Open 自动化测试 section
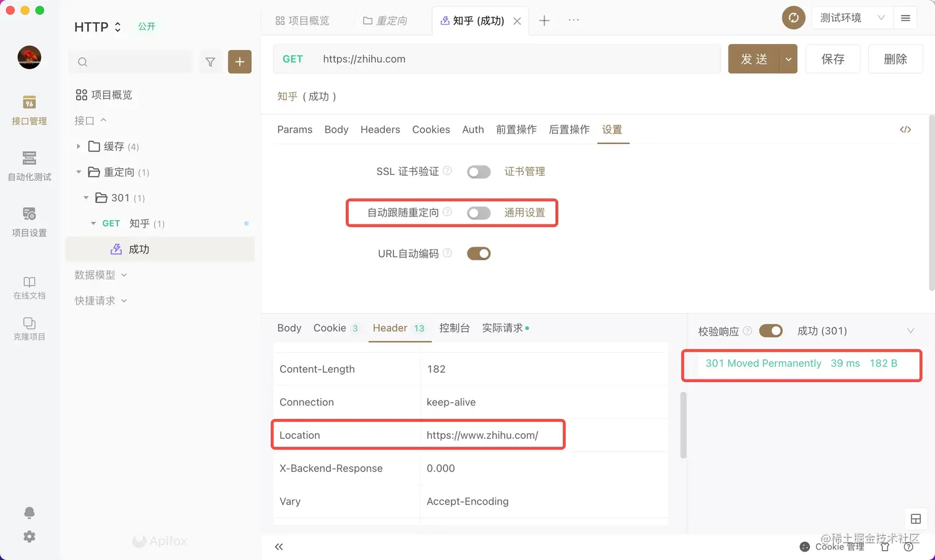 [29, 166]
